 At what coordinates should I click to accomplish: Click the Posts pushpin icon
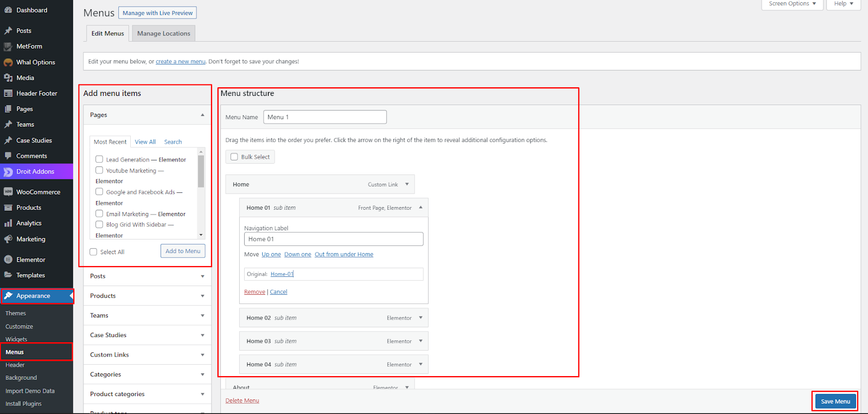pos(8,31)
